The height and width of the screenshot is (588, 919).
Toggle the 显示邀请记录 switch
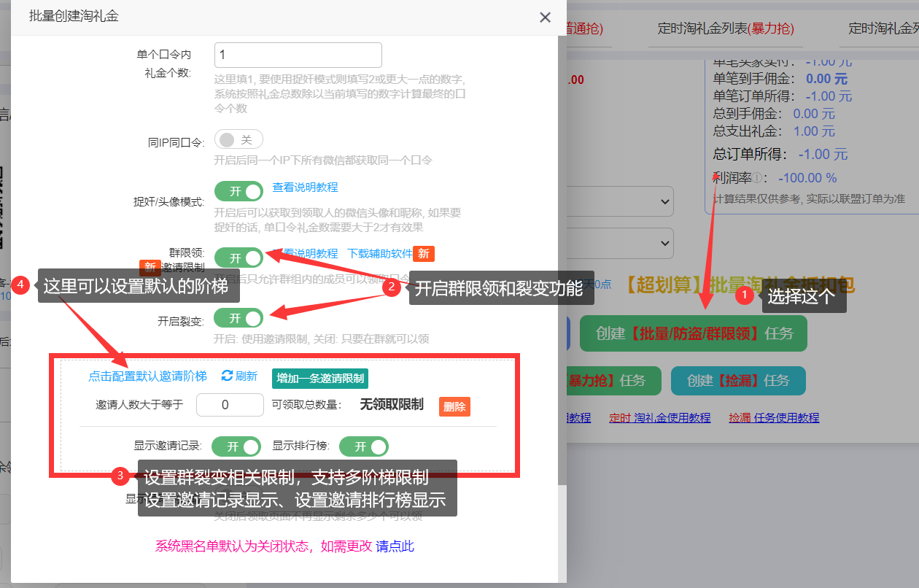coord(236,446)
